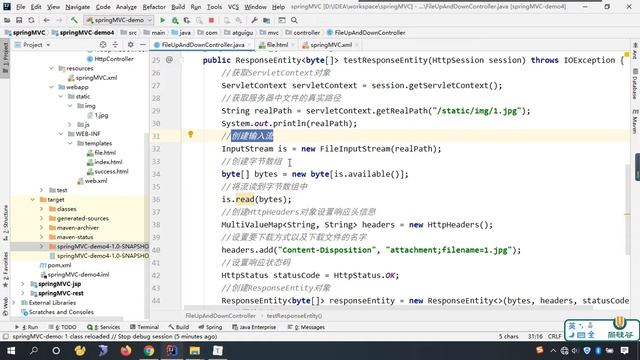Expand the classes folder arrow
The height and width of the screenshot is (360, 640).
(x=42, y=209)
